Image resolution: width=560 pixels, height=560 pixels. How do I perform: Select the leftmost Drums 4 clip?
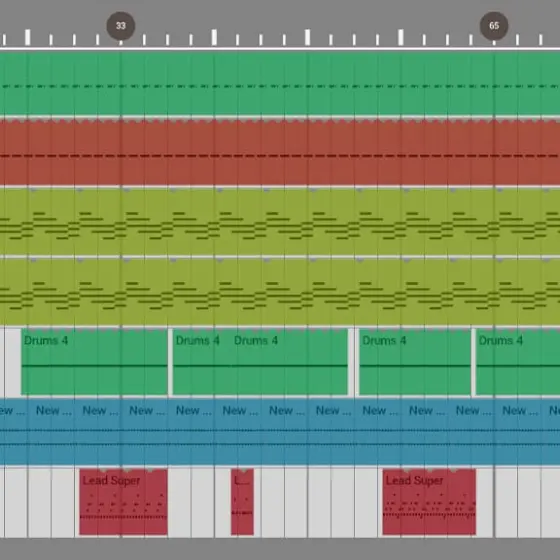coord(94,362)
